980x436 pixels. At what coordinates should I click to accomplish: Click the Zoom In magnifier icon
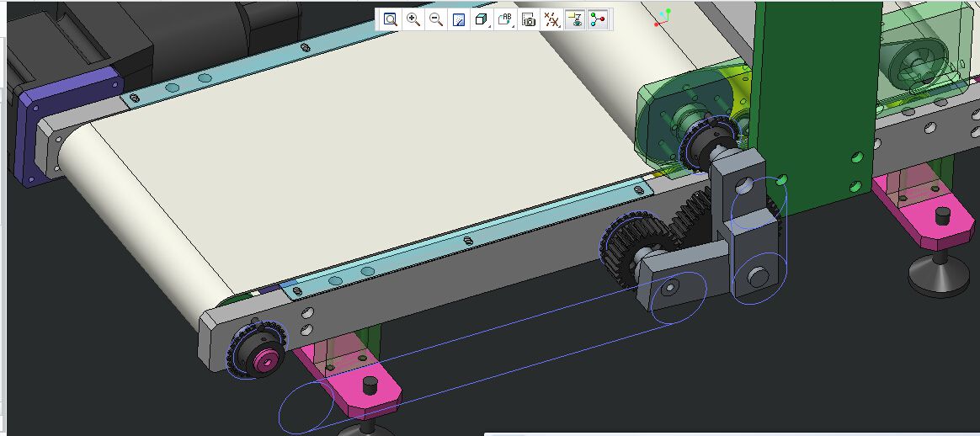click(413, 19)
